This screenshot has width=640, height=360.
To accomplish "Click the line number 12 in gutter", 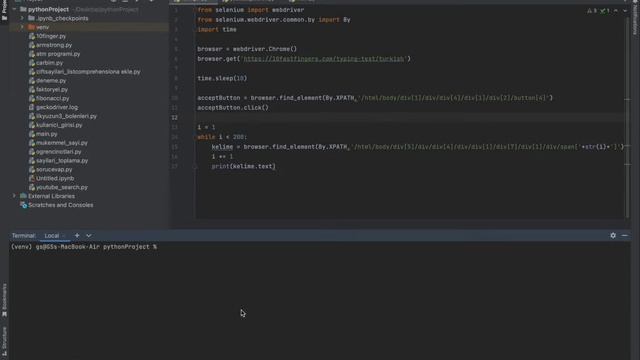I will click(x=175, y=118).
